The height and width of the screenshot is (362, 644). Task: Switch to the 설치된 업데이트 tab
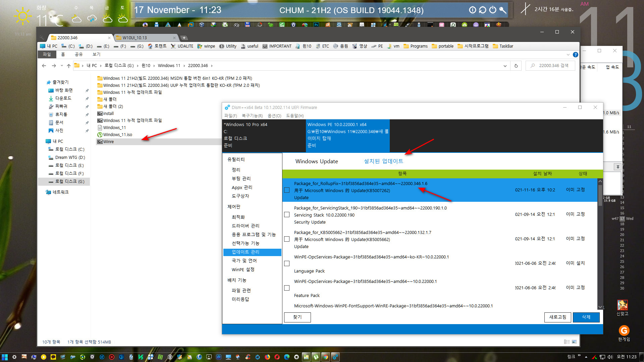[383, 161]
